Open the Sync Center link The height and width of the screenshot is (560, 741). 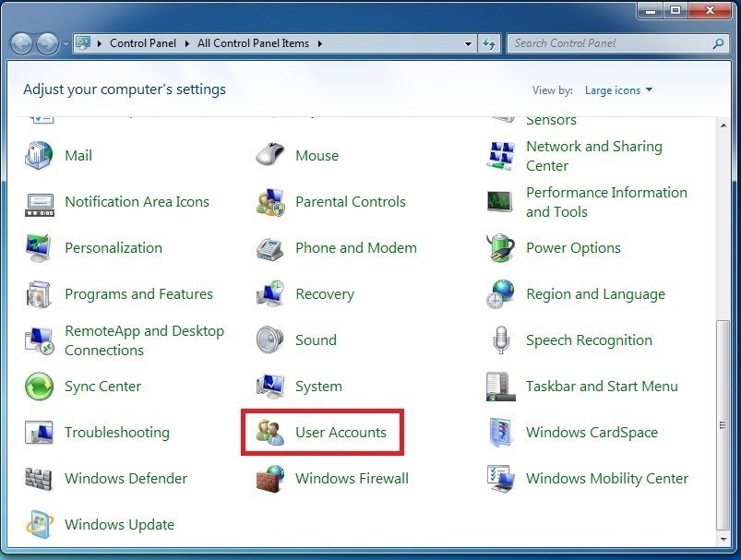[103, 386]
